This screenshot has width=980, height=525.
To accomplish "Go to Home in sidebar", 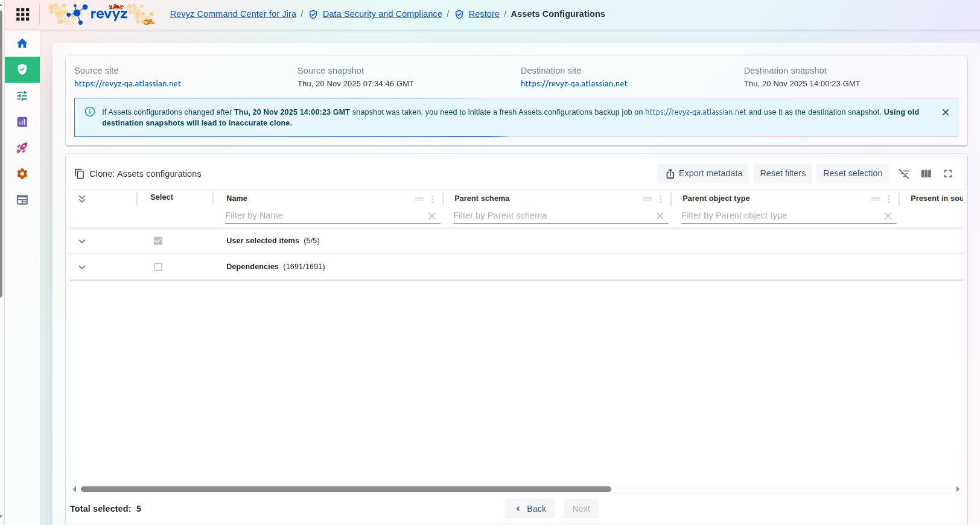I will click(x=22, y=43).
